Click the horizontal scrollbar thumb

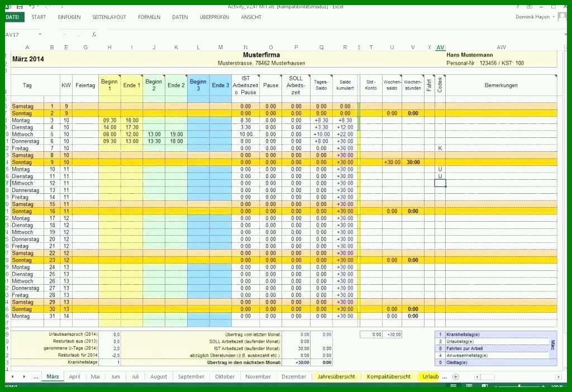click(488, 377)
